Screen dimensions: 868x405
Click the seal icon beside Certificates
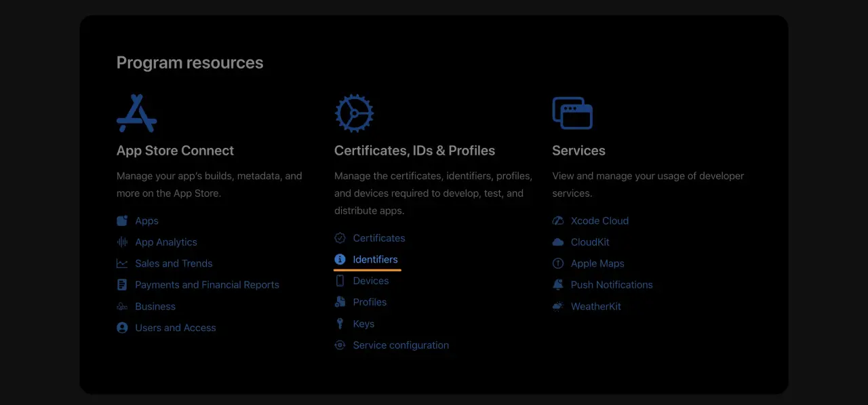point(340,238)
